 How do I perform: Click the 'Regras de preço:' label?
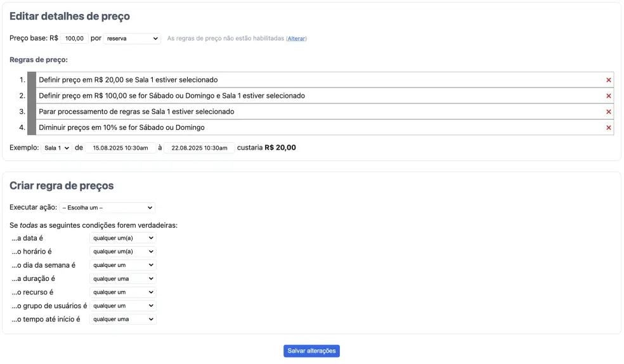[x=39, y=60]
